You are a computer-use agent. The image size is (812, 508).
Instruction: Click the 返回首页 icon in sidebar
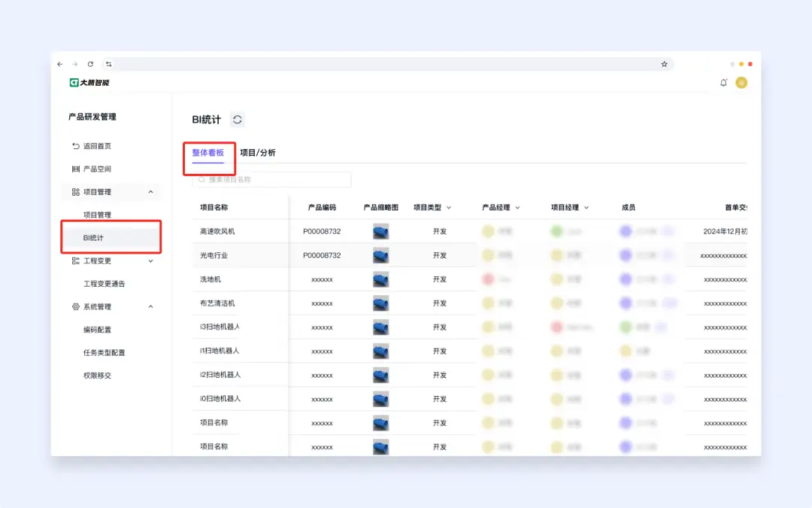click(74, 146)
